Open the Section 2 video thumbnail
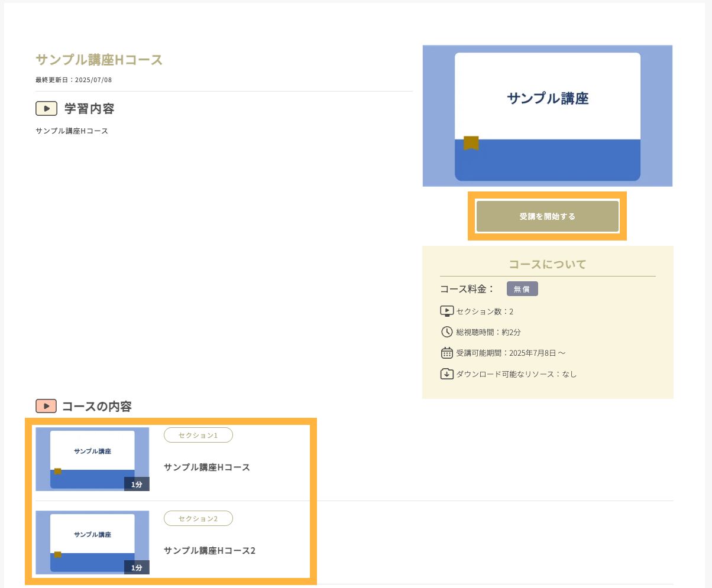Screen dimensions: 712x588 click(x=92, y=542)
